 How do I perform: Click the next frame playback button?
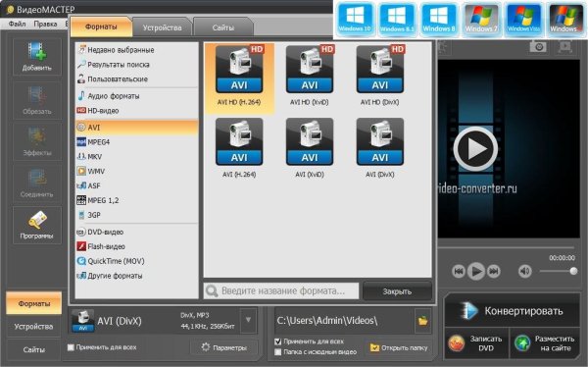pos(494,271)
